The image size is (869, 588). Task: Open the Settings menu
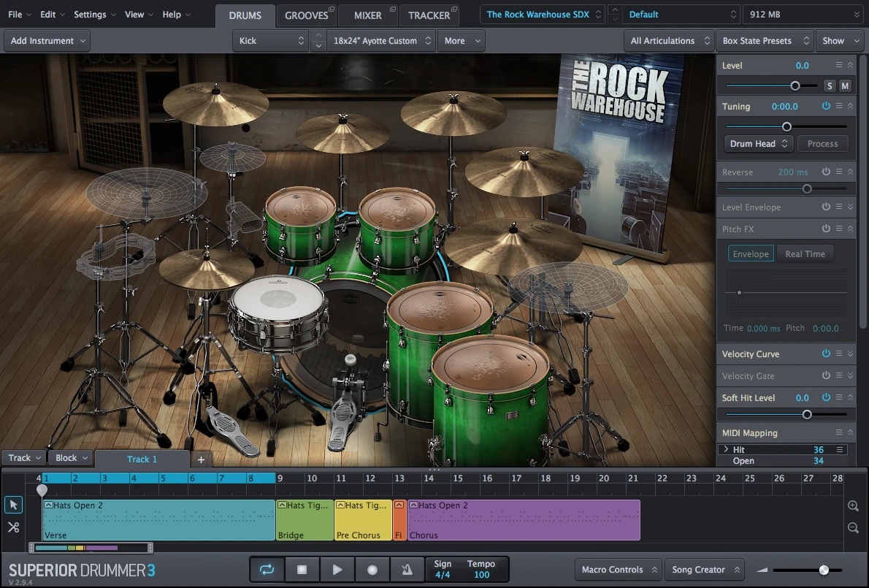tap(95, 15)
